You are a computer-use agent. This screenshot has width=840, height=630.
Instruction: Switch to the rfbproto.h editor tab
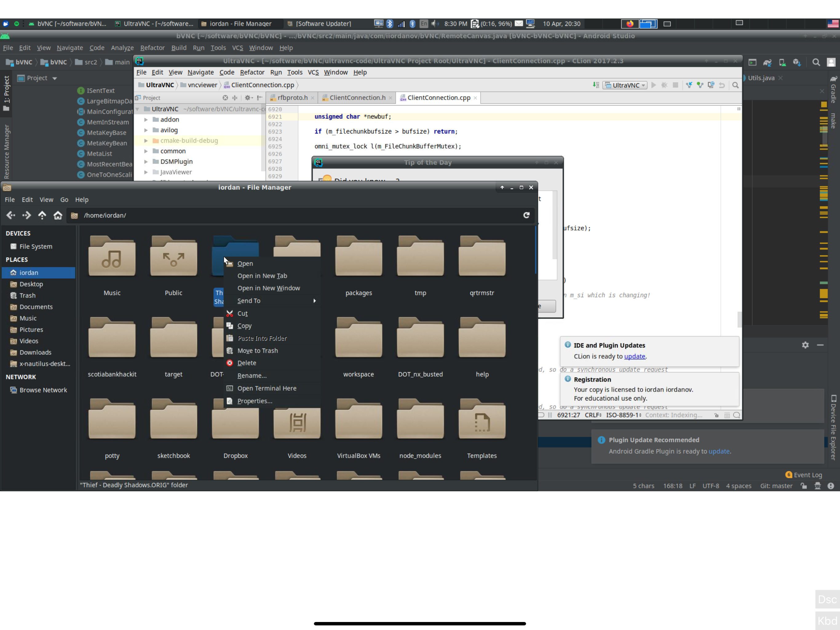pos(292,98)
